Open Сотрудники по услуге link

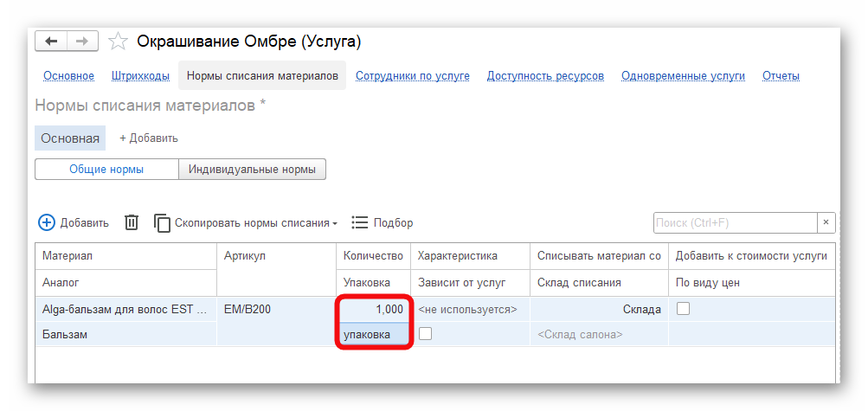click(x=413, y=76)
